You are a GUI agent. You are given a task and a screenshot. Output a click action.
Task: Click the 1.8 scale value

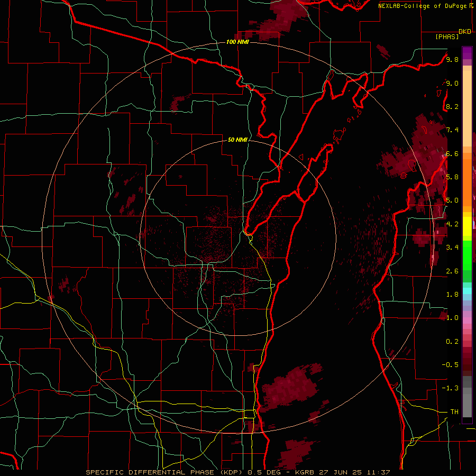tap(452, 295)
